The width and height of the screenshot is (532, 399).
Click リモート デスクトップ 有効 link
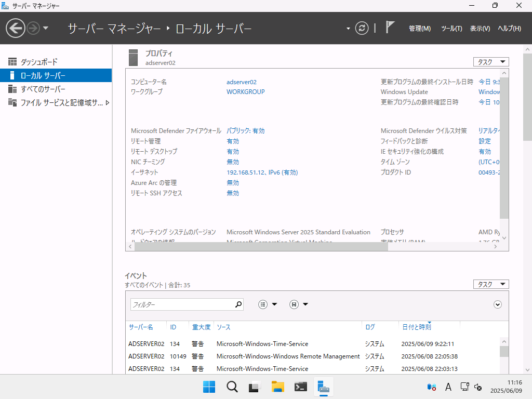233,152
